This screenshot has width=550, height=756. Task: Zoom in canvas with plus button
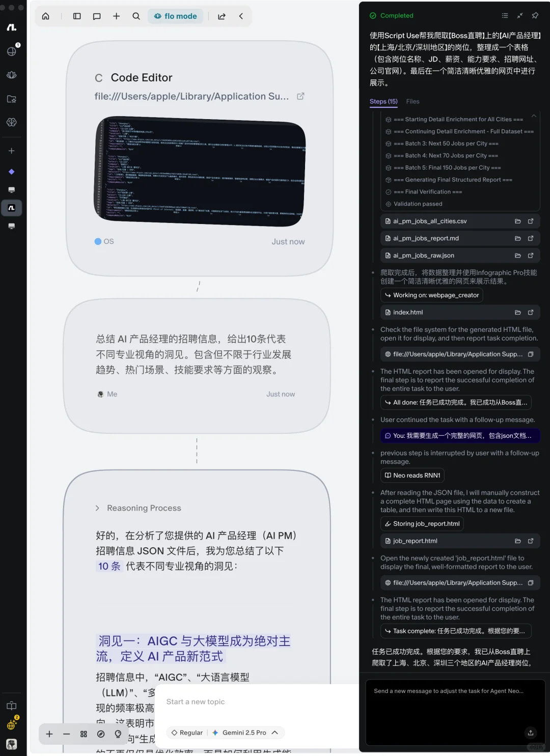[49, 734]
